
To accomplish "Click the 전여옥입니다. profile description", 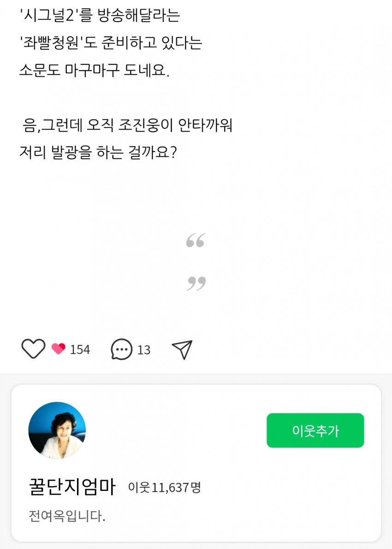I will 67,515.
